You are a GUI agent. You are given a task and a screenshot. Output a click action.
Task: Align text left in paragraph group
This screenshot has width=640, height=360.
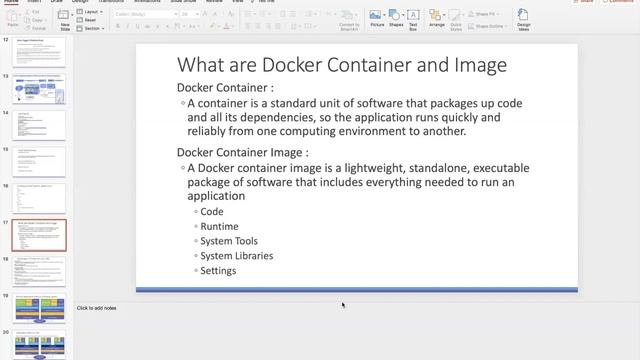click(248, 27)
